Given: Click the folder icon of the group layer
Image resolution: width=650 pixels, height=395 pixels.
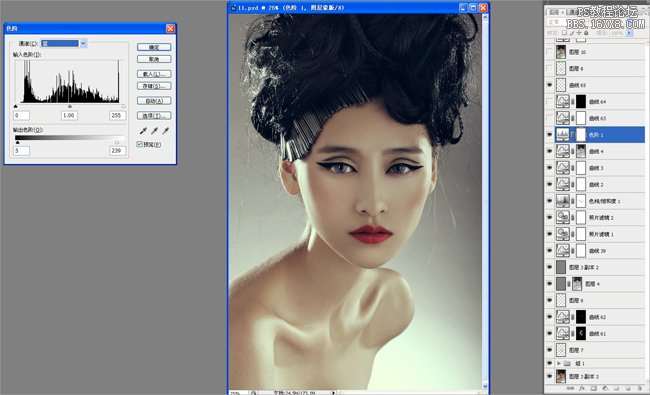Looking at the screenshot, I should pos(567,363).
